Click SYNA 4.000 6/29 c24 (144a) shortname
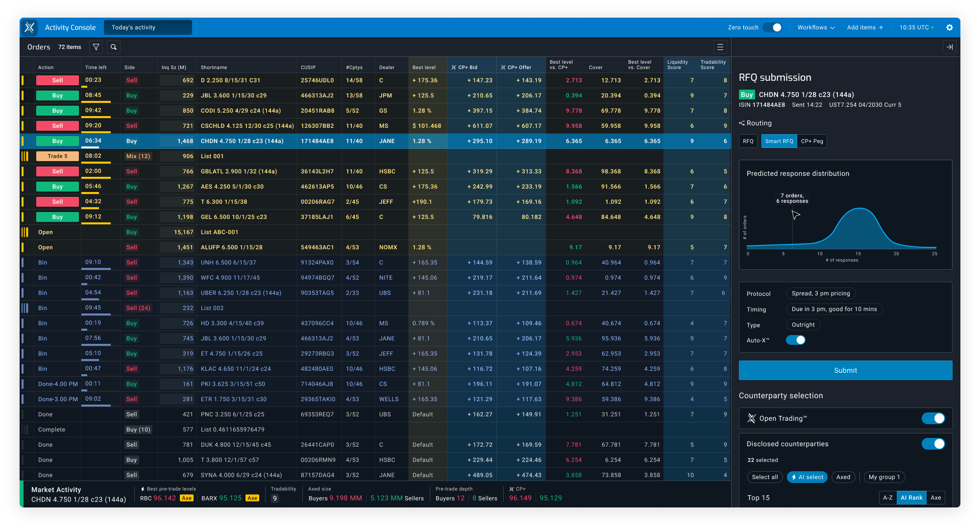This screenshot has height=529, width=980. tap(241, 475)
